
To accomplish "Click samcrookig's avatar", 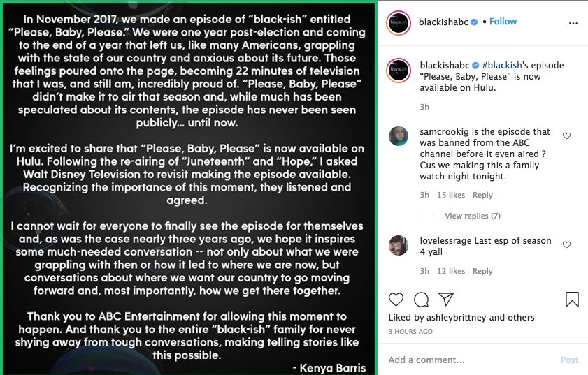I will pyautogui.click(x=399, y=136).
